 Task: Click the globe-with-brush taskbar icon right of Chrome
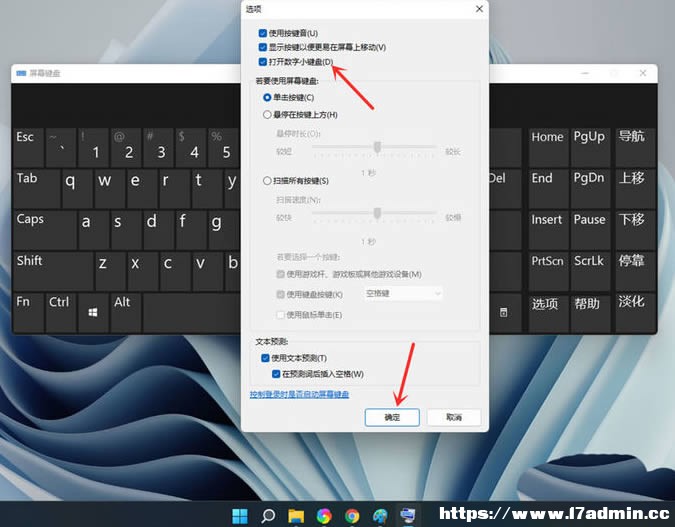pyautogui.click(x=380, y=515)
